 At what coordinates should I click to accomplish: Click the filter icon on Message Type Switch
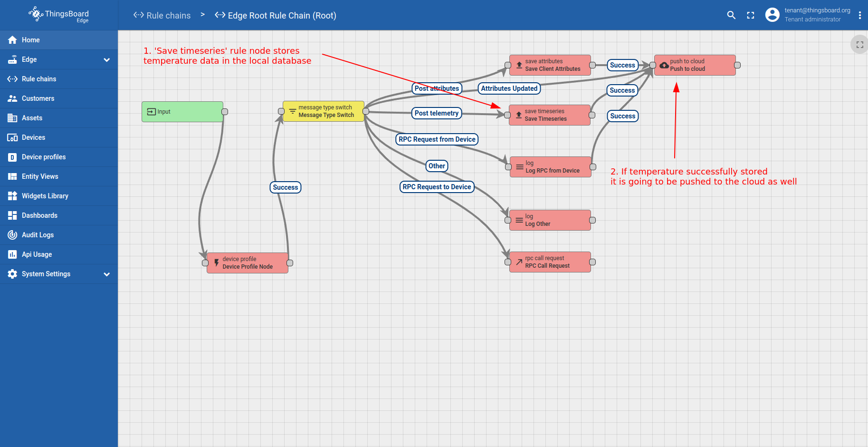[x=293, y=111]
